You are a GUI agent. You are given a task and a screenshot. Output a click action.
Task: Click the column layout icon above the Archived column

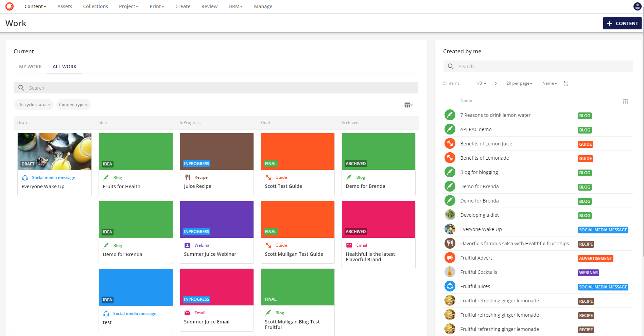coord(407,105)
